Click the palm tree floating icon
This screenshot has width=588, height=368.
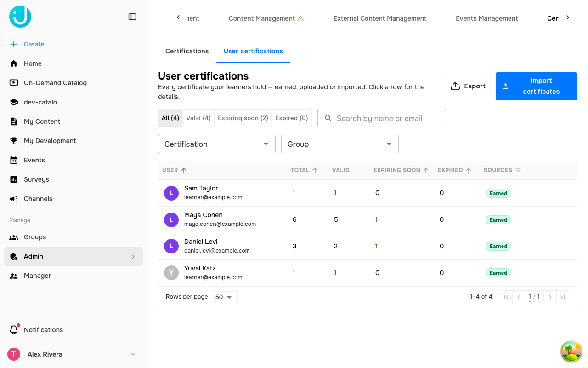point(571,351)
